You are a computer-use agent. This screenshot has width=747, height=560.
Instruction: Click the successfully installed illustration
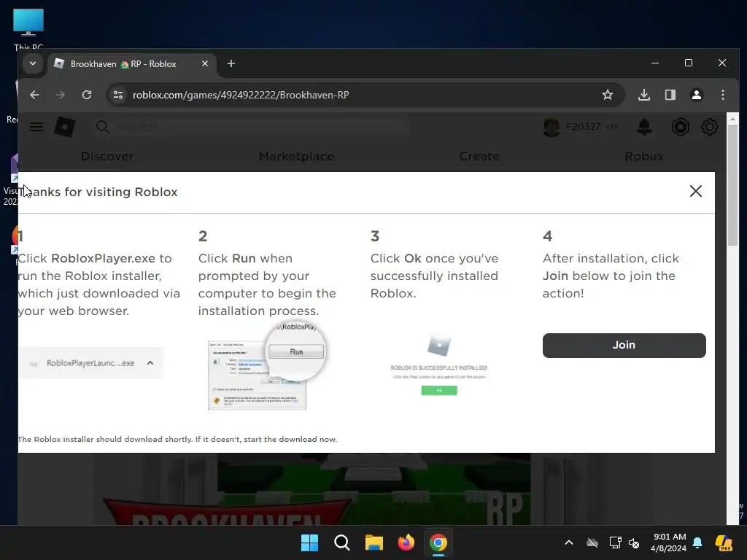tap(438, 365)
